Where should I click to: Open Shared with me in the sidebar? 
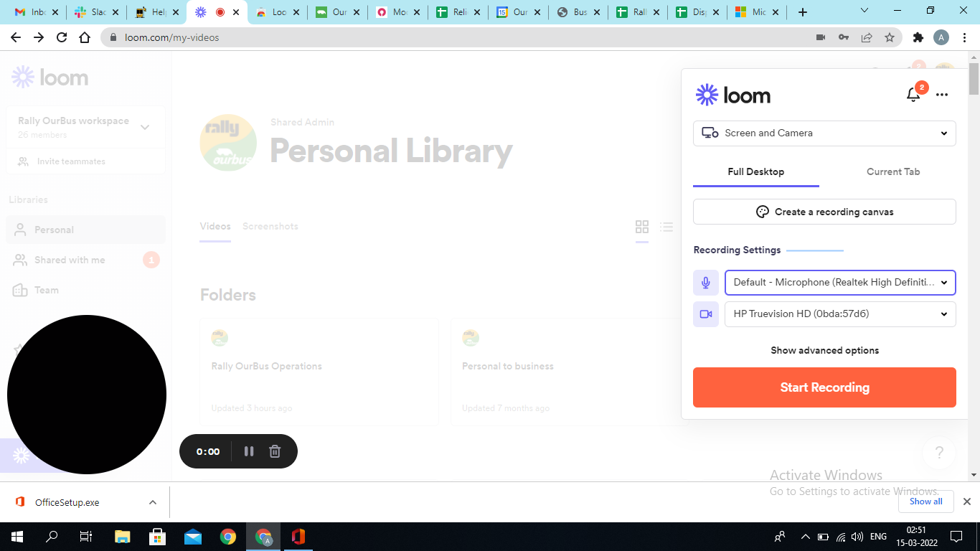coord(85,260)
